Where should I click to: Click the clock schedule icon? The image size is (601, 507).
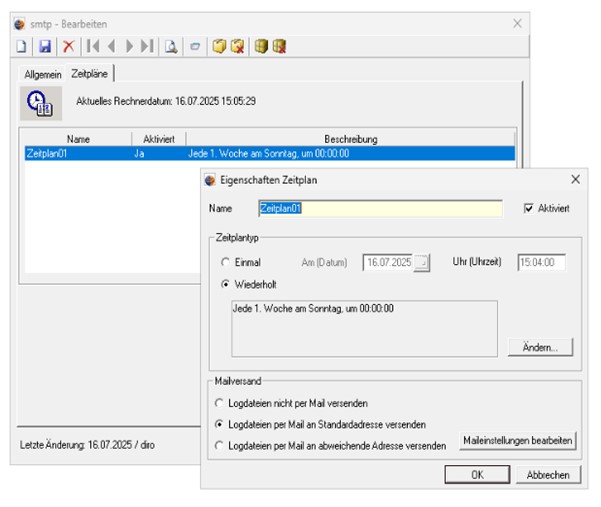pyautogui.click(x=41, y=103)
